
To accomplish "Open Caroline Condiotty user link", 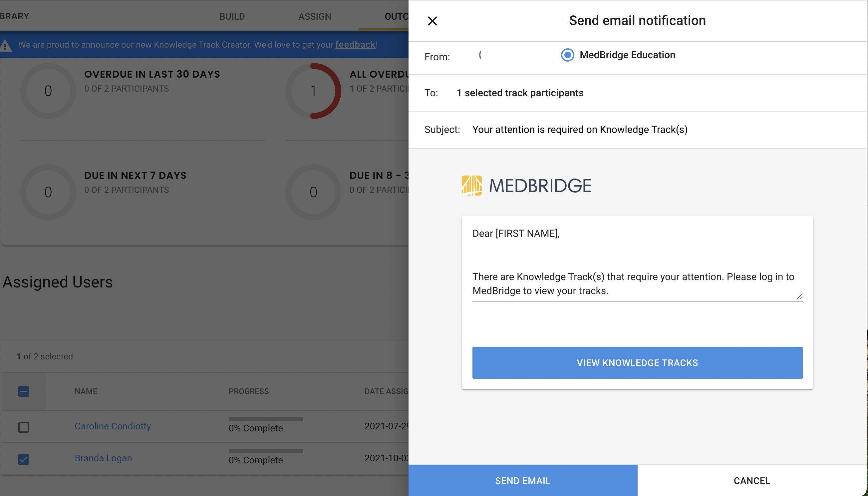I will [113, 426].
